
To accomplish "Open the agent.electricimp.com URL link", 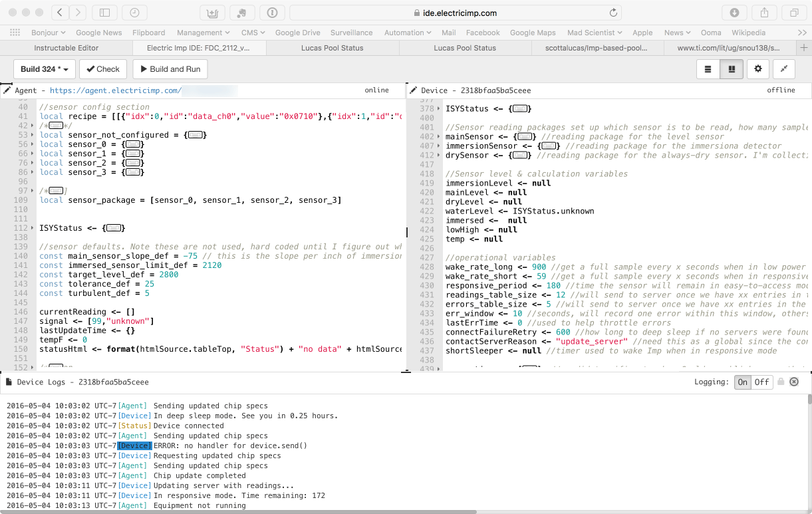I will click(x=116, y=90).
